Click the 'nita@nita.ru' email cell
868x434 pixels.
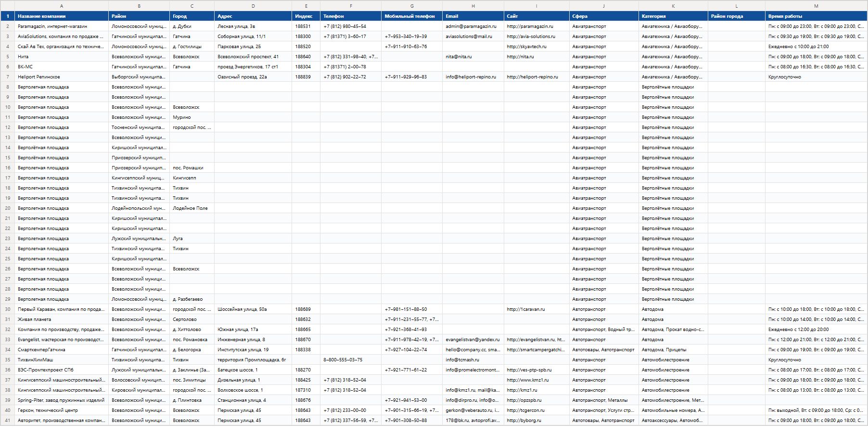tap(473, 57)
